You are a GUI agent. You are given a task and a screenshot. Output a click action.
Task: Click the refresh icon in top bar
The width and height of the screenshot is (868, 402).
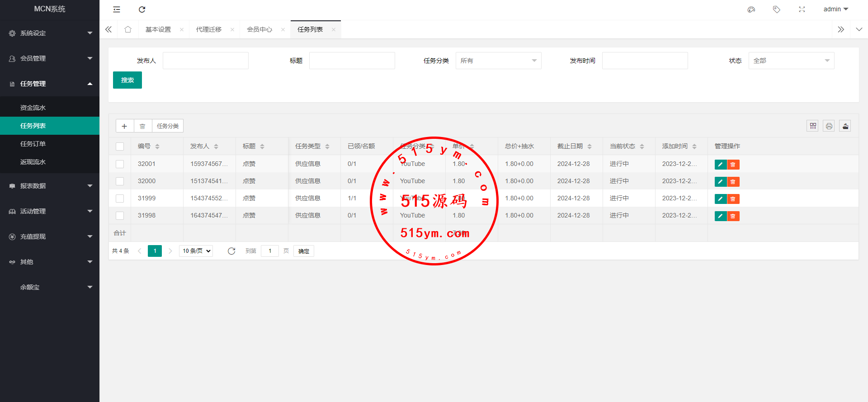click(142, 9)
